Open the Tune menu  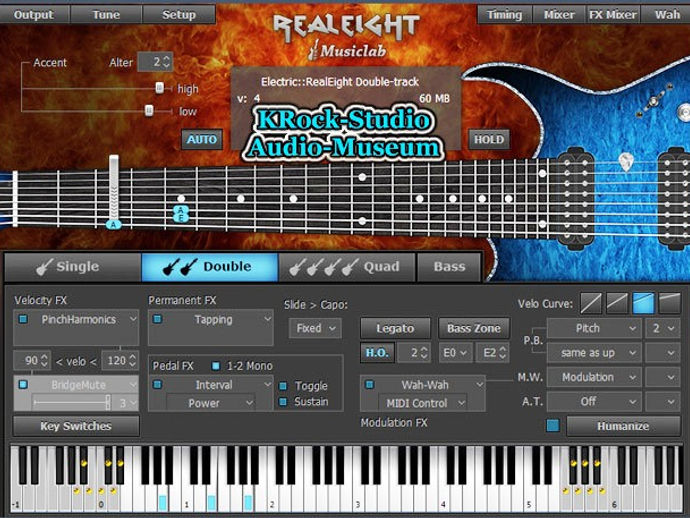tap(106, 15)
